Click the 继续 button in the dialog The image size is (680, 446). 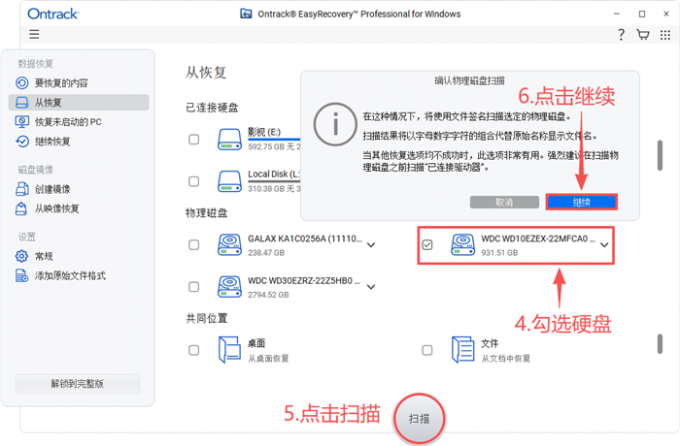pos(582,202)
